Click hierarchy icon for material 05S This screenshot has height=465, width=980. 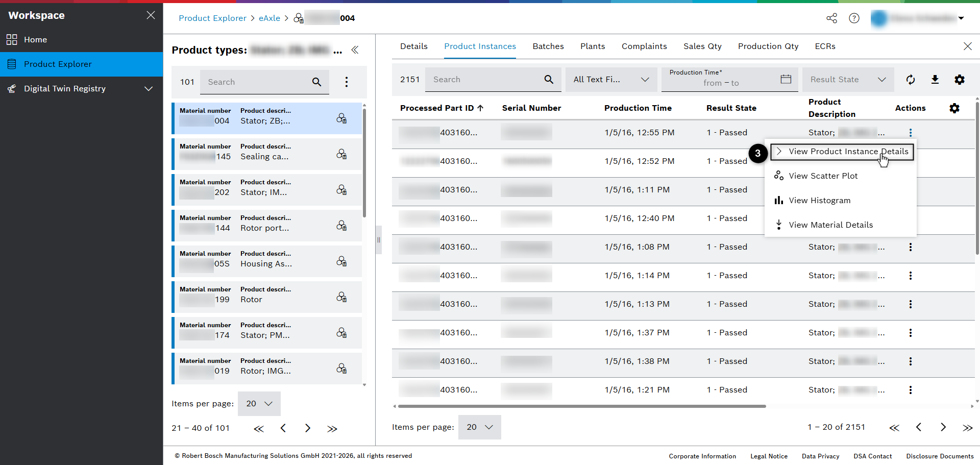click(341, 261)
